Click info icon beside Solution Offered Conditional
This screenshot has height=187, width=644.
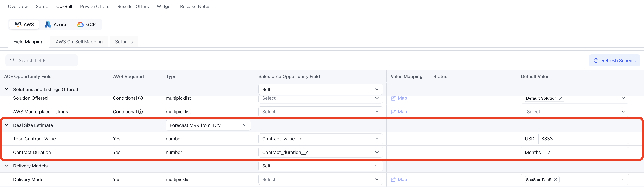tap(140, 98)
